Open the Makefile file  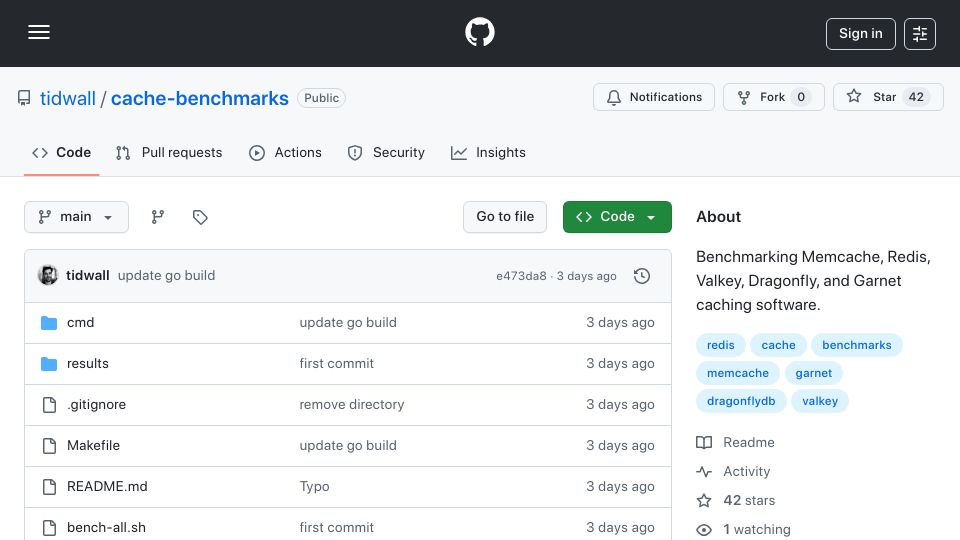point(93,446)
